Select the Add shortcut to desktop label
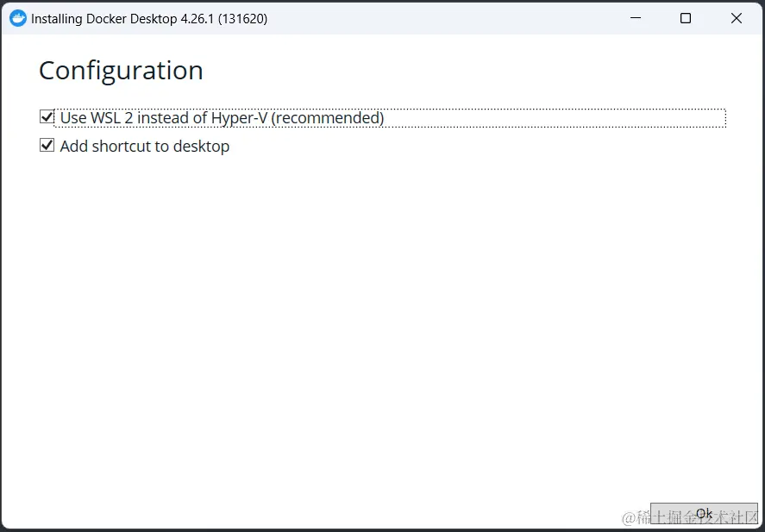Screen dimensions: 765x532 [x=144, y=146]
